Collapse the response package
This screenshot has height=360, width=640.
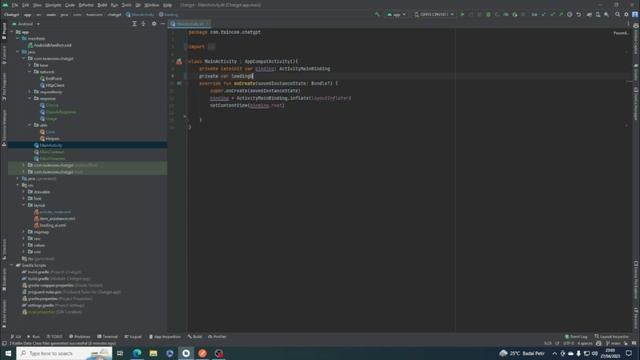click(30, 98)
